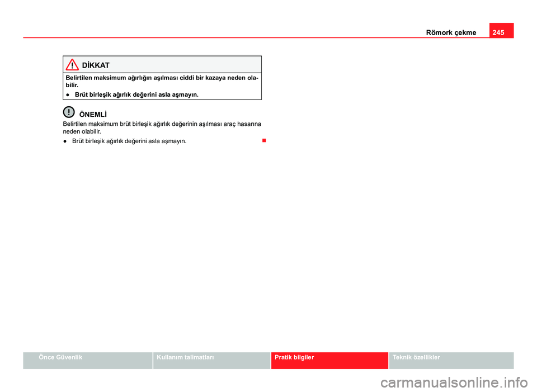Switch to Kullanım talimatları tab
Screen dimensions: 537x392
211,361
